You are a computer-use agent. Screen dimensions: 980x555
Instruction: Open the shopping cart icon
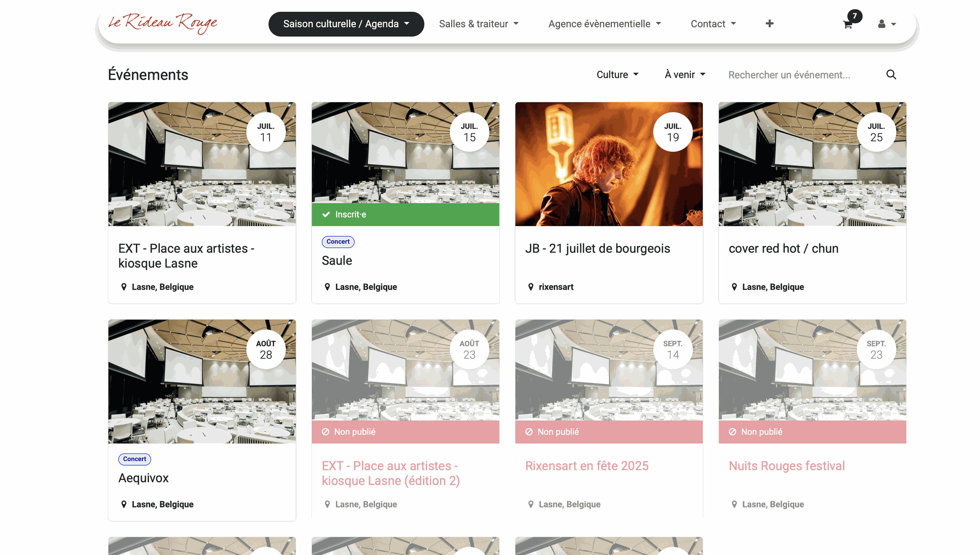click(847, 24)
